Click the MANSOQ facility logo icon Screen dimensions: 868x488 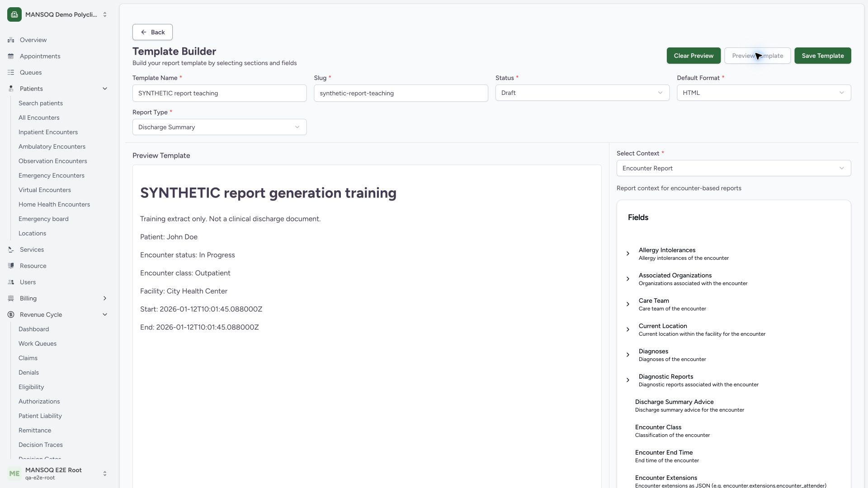pos(14,14)
